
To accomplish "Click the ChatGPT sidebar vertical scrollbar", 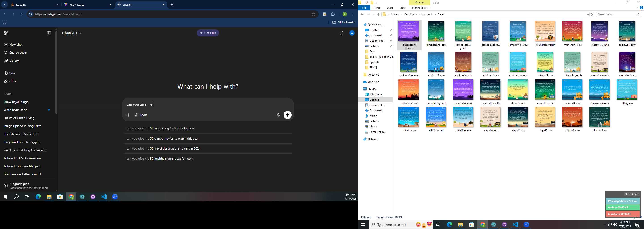I will click(x=56, y=72).
